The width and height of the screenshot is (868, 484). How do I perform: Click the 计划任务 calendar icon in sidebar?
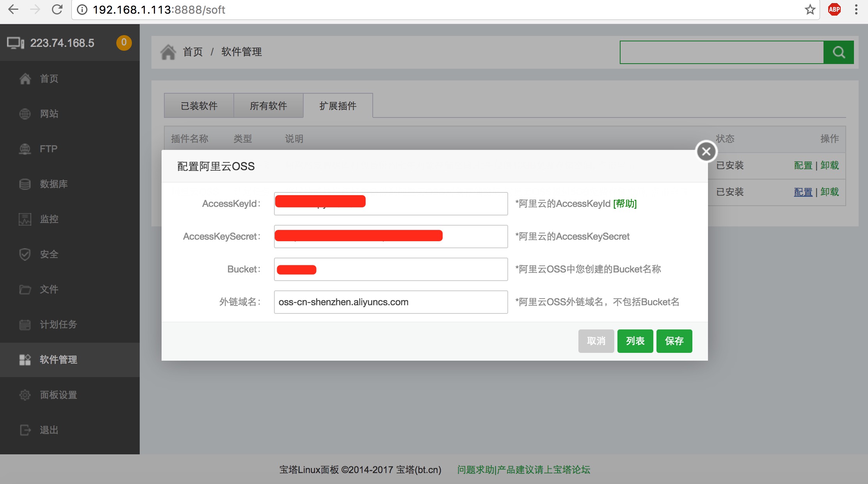click(x=25, y=324)
